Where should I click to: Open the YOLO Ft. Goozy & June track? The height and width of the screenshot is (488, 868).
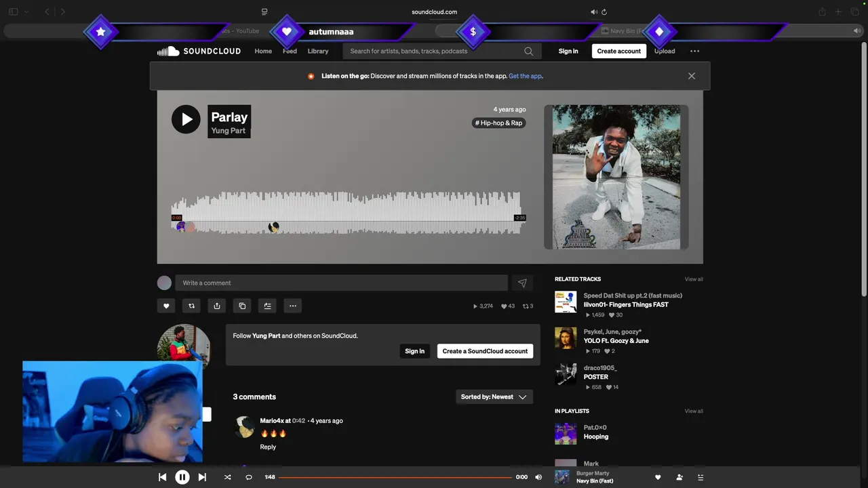(x=616, y=341)
